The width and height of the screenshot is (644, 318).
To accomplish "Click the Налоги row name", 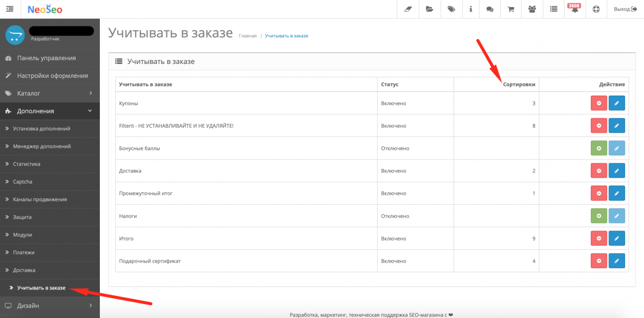I will pos(128,216).
